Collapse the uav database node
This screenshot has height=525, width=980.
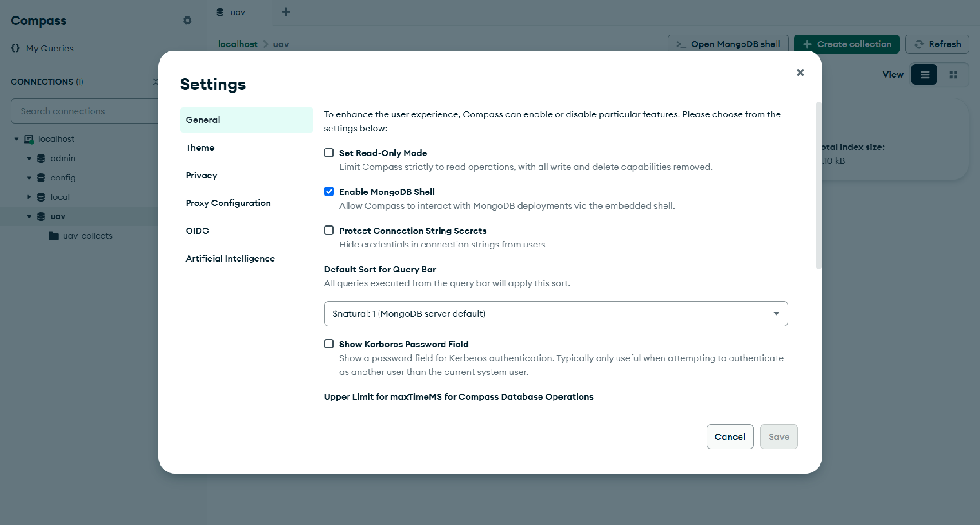pyautogui.click(x=29, y=216)
